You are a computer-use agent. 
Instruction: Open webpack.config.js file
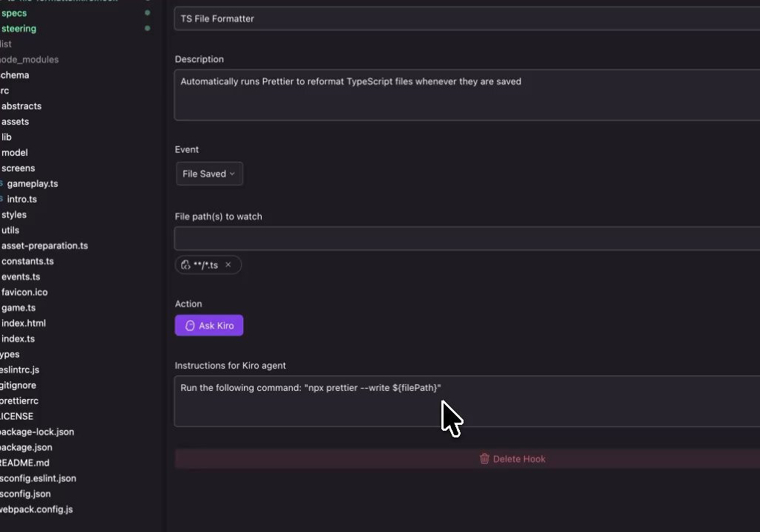[36, 509]
